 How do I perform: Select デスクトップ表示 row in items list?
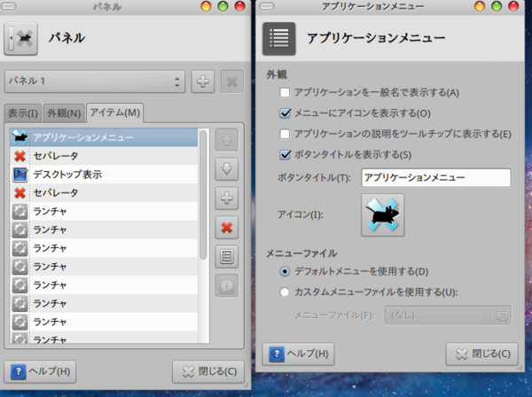[104, 175]
